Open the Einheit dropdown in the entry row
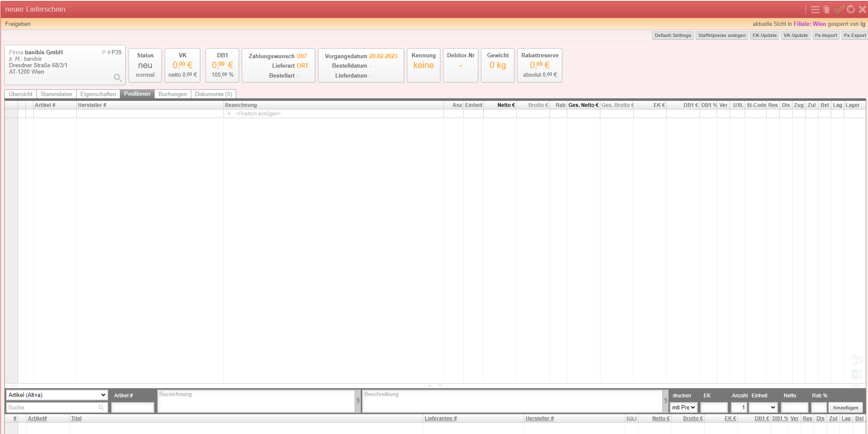 pos(763,407)
